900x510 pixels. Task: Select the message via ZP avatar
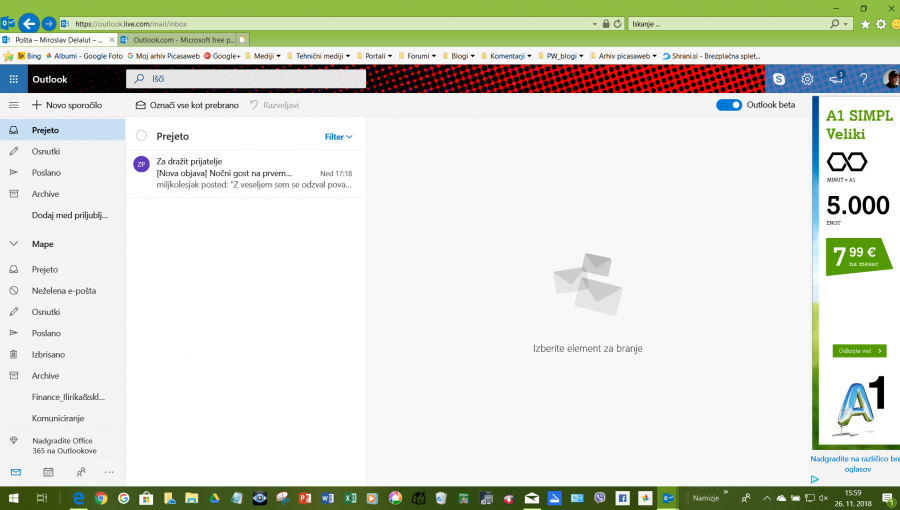point(141,164)
